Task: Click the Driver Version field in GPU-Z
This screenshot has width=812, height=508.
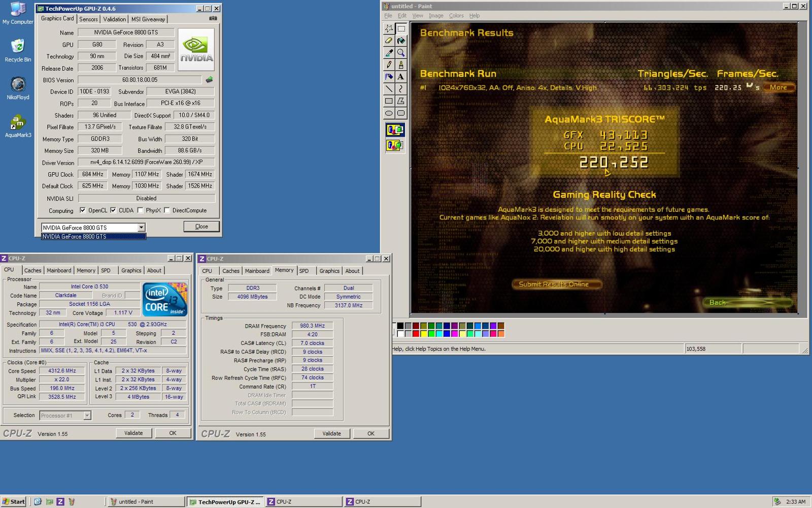Action: pyautogui.click(x=146, y=163)
